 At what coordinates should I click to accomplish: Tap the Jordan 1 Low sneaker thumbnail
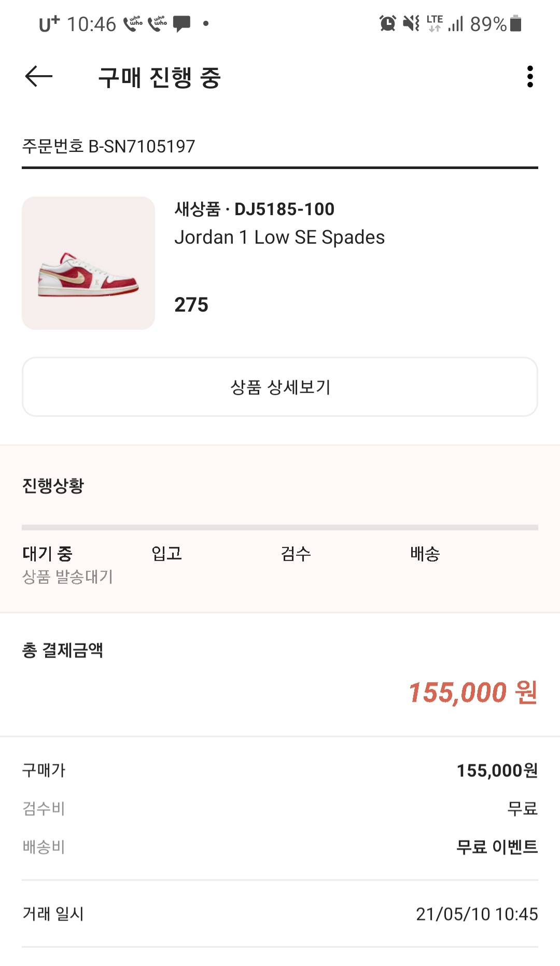click(x=88, y=263)
